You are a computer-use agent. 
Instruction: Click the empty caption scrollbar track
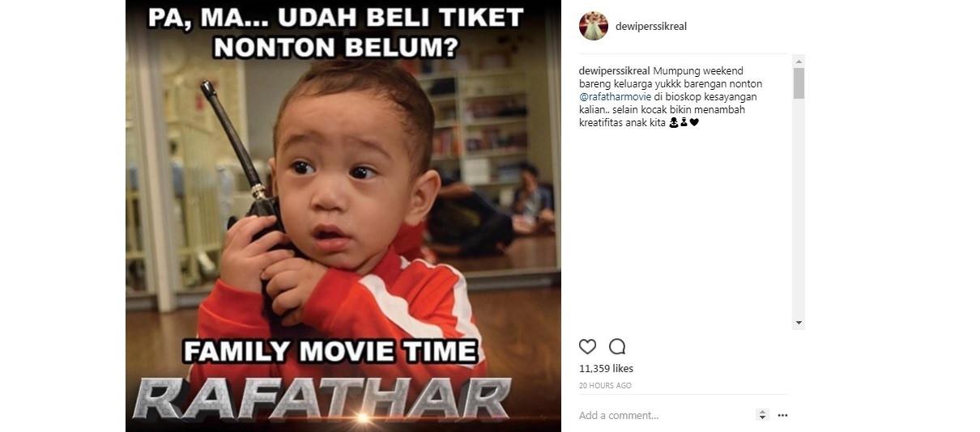pos(799,208)
